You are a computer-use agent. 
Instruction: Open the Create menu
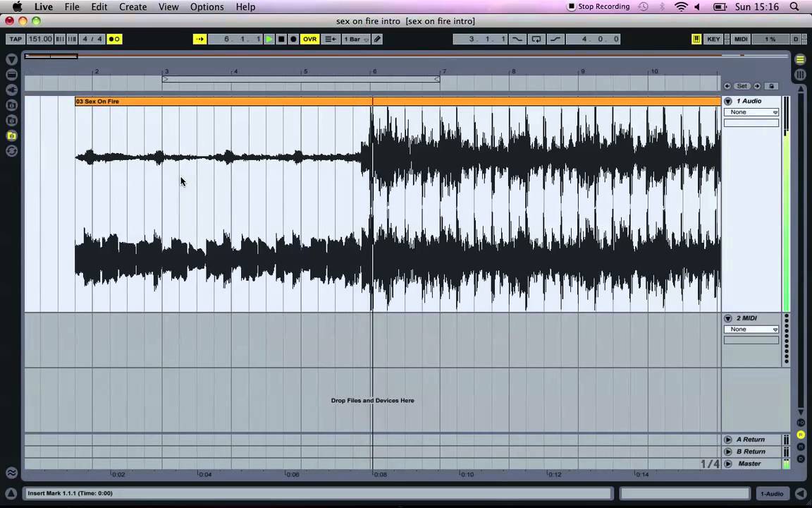pyautogui.click(x=133, y=7)
